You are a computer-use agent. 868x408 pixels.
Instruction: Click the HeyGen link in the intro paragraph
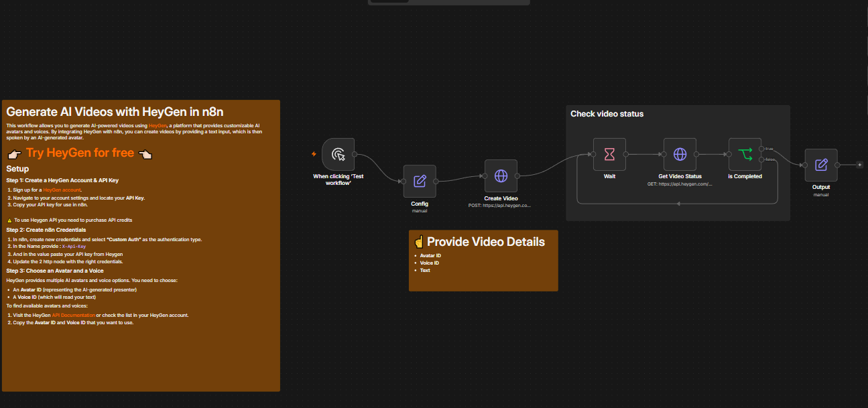pos(158,125)
